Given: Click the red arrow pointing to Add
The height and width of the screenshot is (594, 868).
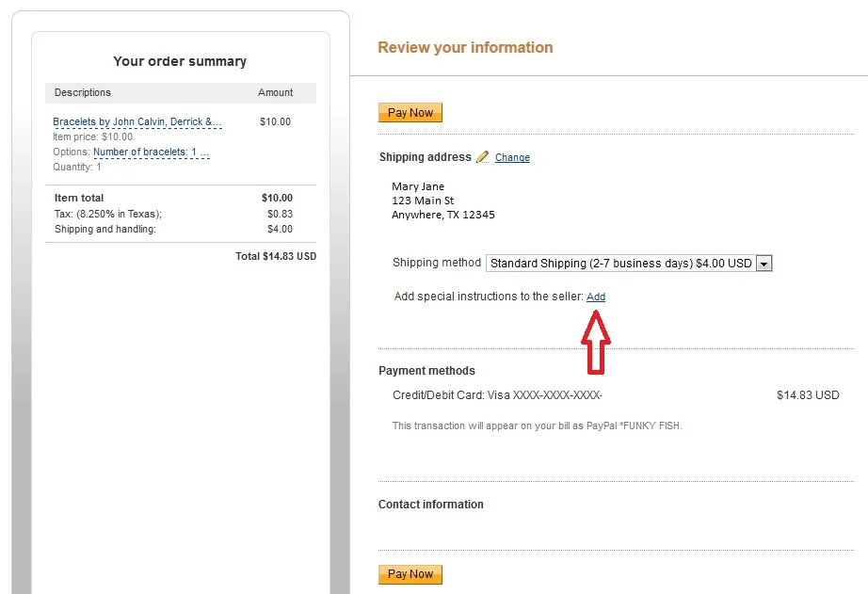Looking at the screenshot, I should [596, 342].
